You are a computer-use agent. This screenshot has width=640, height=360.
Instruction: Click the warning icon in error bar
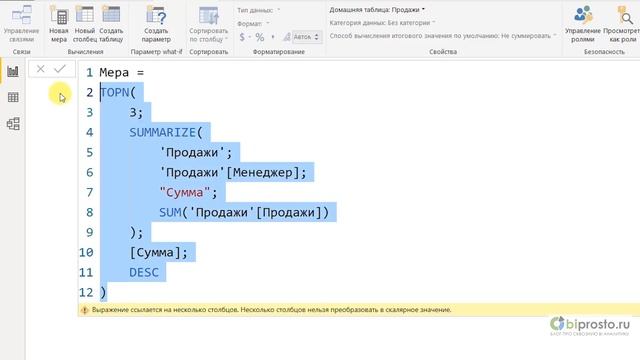[84, 310]
